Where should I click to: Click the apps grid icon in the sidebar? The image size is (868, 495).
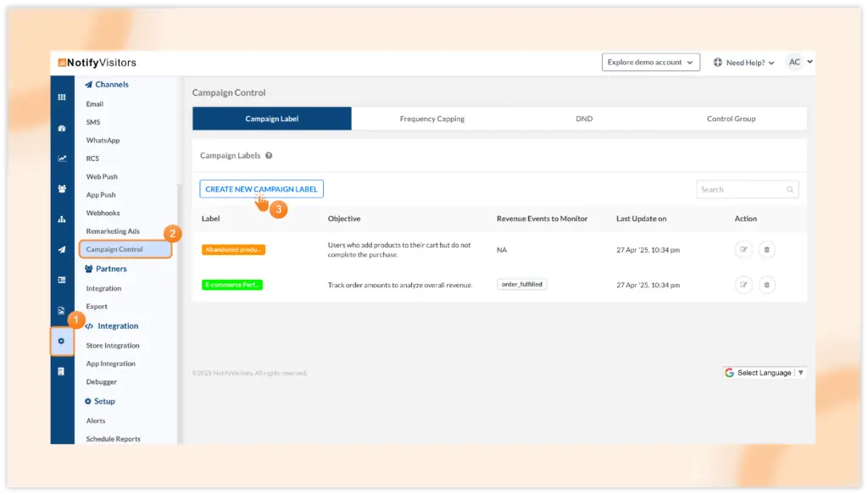pos(61,97)
